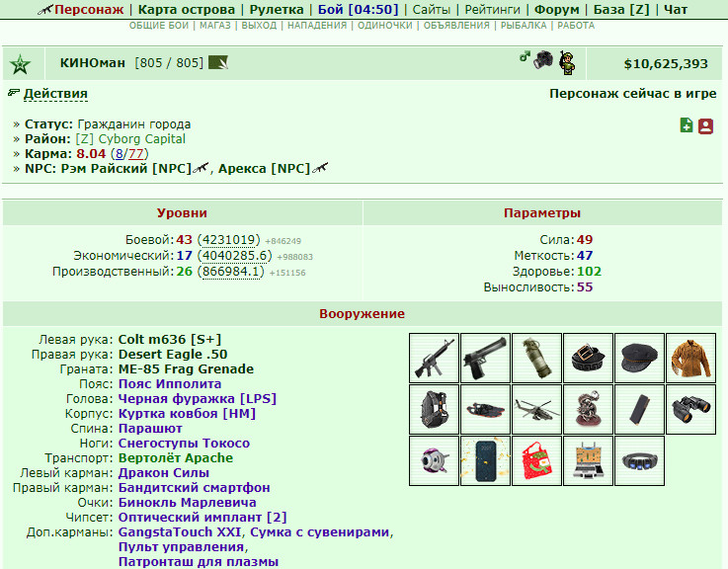
Task: Open НАПАДЕНИЯ submenu link
Action: pyautogui.click(x=317, y=26)
